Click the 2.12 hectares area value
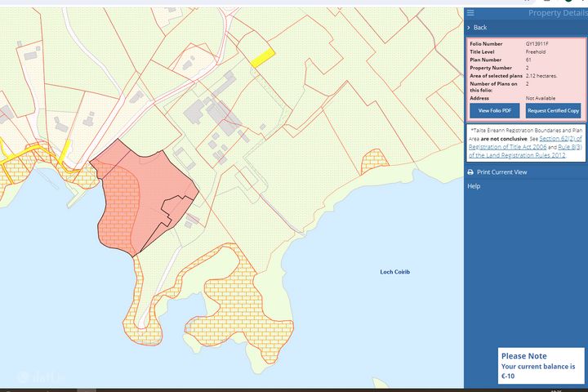 tap(541, 75)
